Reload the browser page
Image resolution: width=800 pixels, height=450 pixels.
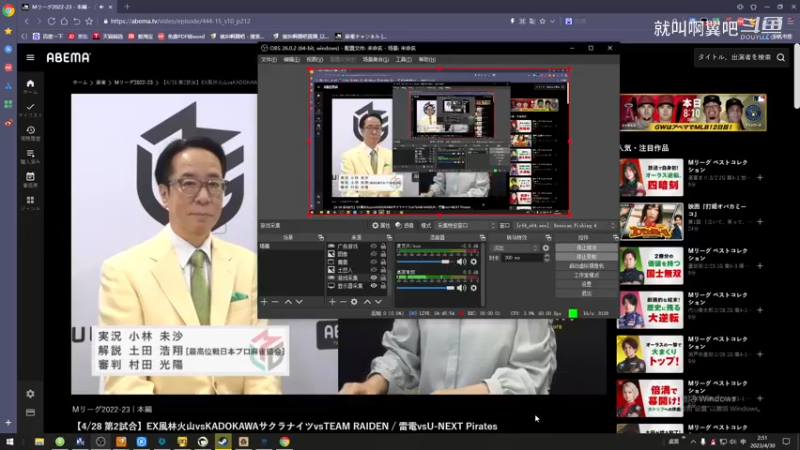coord(51,21)
